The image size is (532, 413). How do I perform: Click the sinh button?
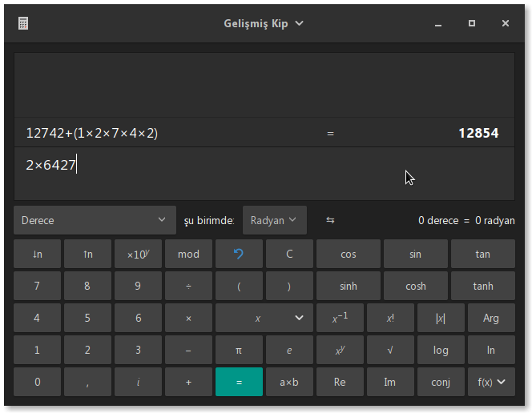point(348,286)
